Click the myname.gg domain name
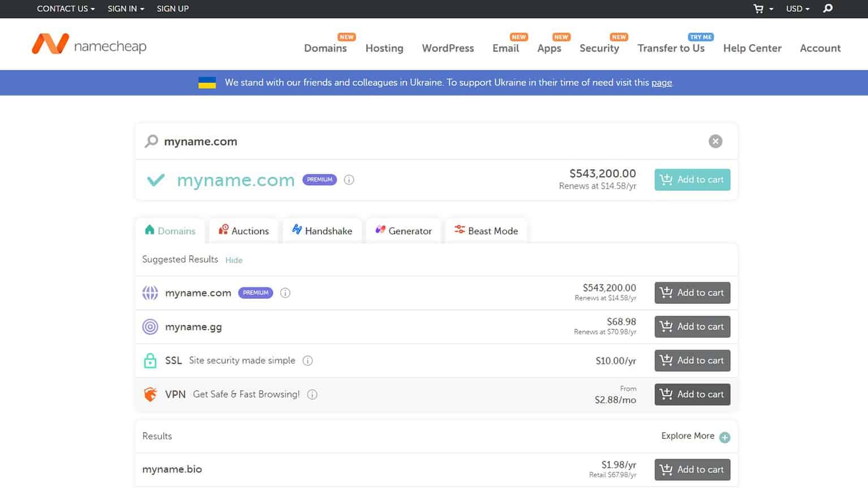This screenshot has width=868, height=488. coord(193,326)
